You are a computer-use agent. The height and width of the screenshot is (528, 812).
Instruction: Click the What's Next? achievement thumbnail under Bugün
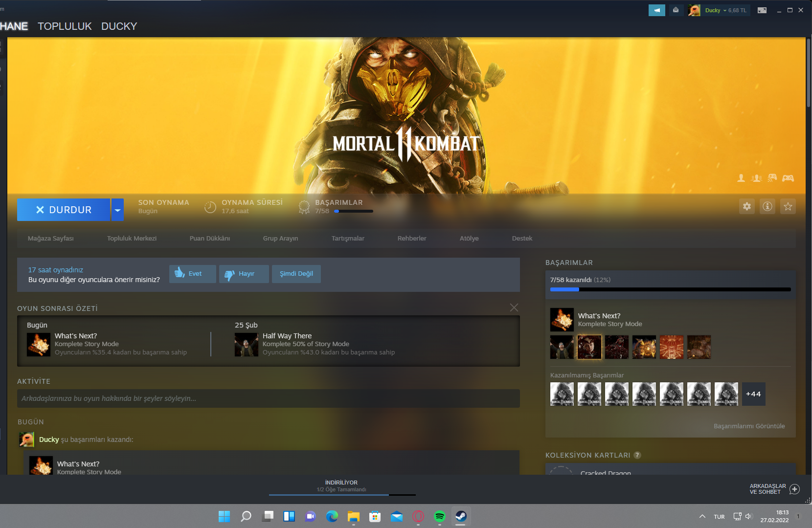pyautogui.click(x=39, y=345)
